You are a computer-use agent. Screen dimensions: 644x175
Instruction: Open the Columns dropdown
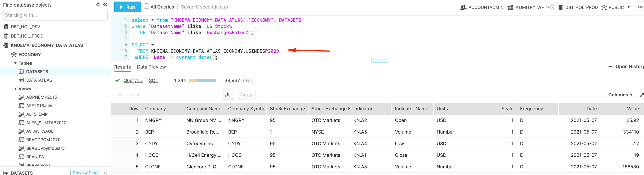pos(620,95)
